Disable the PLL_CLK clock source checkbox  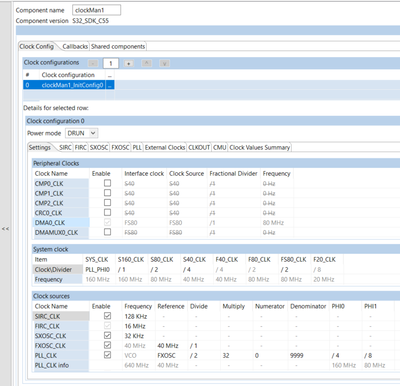click(107, 355)
